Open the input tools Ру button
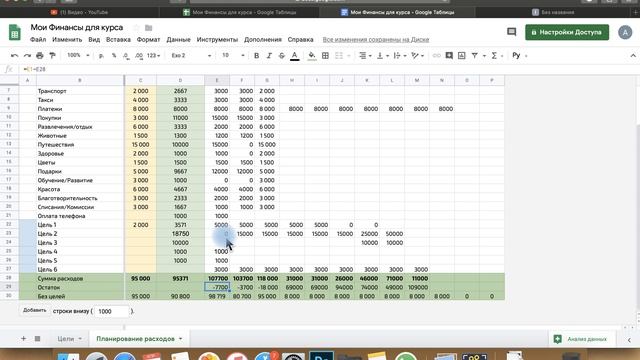The height and width of the screenshot is (360, 640). pyautogui.click(x=516, y=56)
